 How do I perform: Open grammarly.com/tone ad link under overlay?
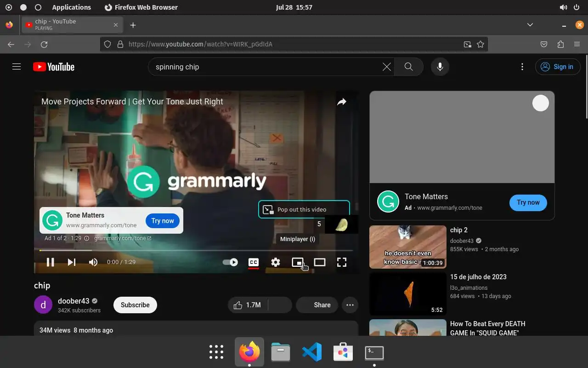point(123,238)
